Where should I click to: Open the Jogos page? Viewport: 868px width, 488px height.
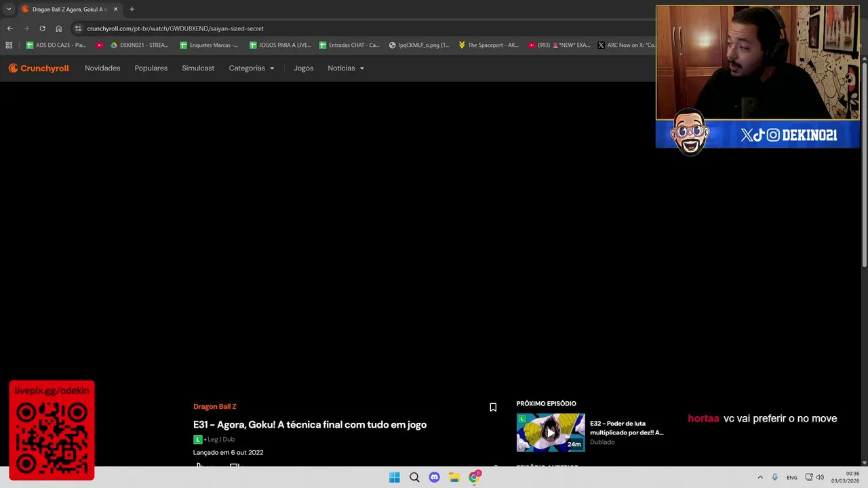point(303,68)
